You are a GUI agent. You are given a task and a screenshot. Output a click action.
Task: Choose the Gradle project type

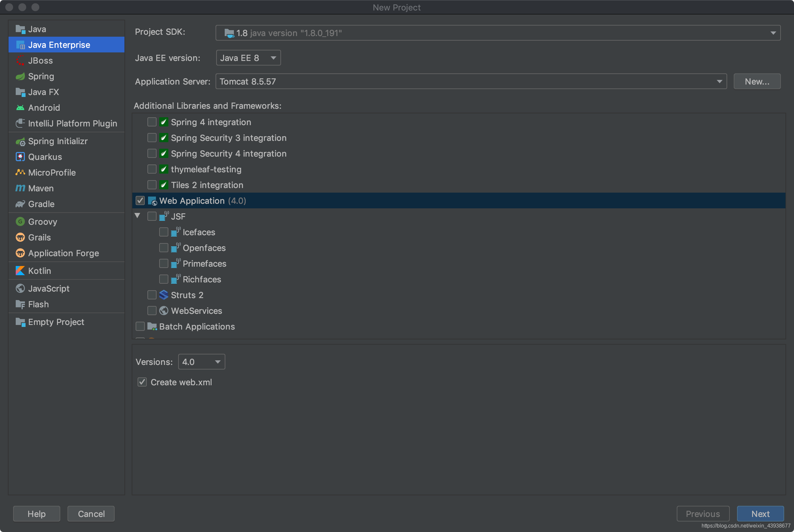66,204
